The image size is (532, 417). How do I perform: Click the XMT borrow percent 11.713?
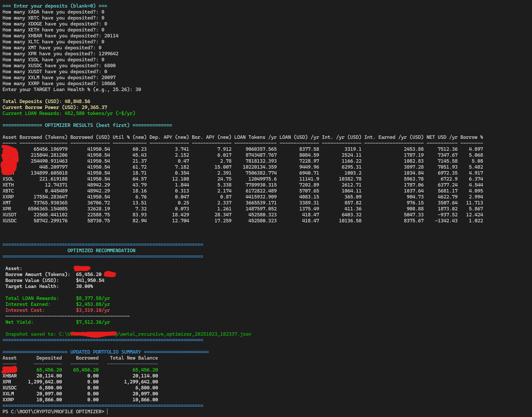475,203
